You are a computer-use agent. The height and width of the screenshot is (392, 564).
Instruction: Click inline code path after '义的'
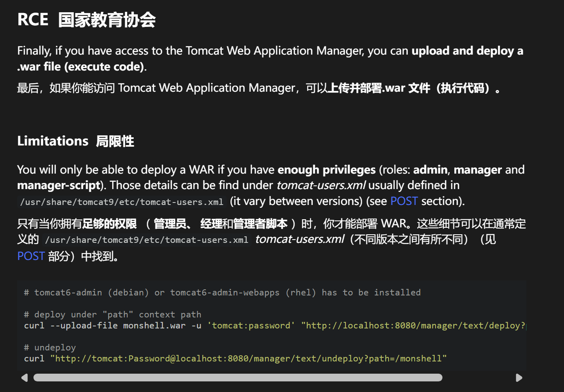click(146, 240)
